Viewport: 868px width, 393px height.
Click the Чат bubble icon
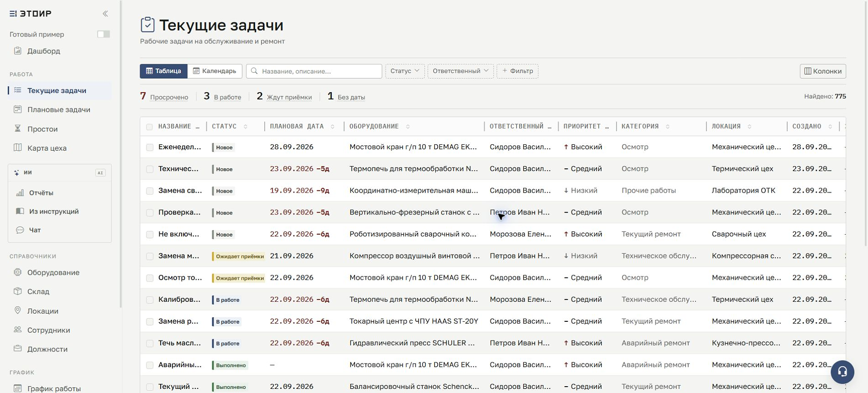(20, 230)
